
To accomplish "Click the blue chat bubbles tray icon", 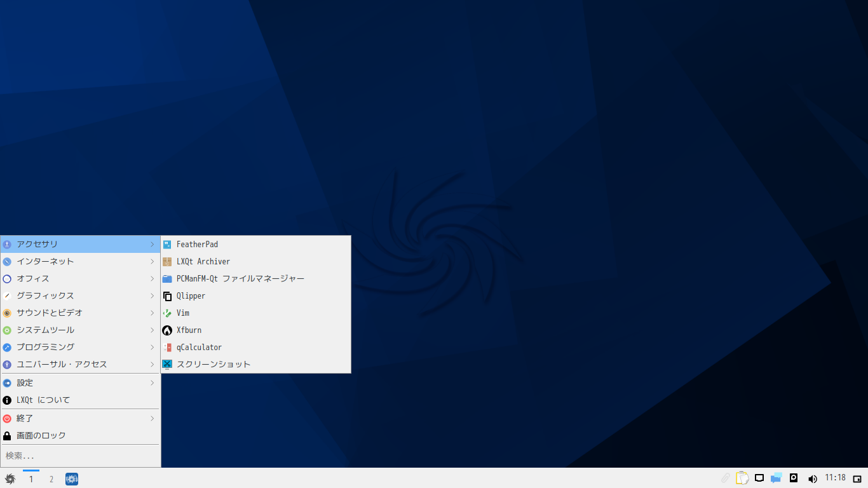I will [x=776, y=478].
